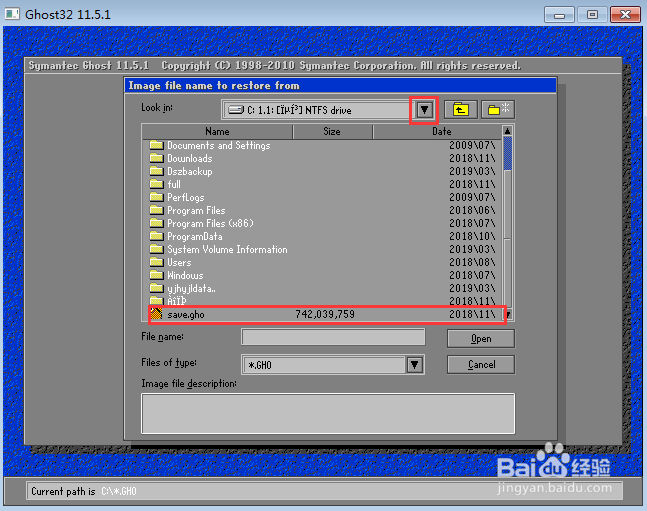Open the Look in drive dropdown arrow

point(424,110)
